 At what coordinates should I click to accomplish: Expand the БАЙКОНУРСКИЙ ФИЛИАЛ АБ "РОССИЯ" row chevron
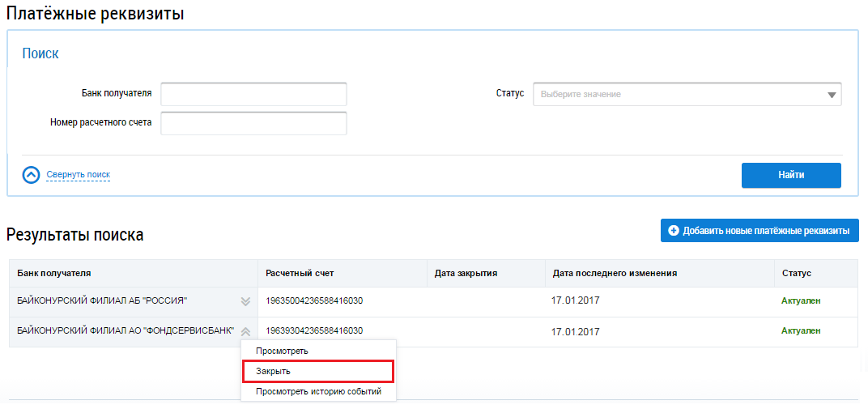[x=246, y=301]
